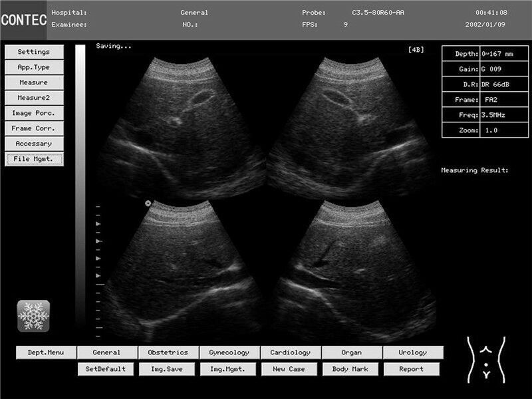Start a New Case
This screenshot has width=532, height=399.
pyautogui.click(x=289, y=368)
